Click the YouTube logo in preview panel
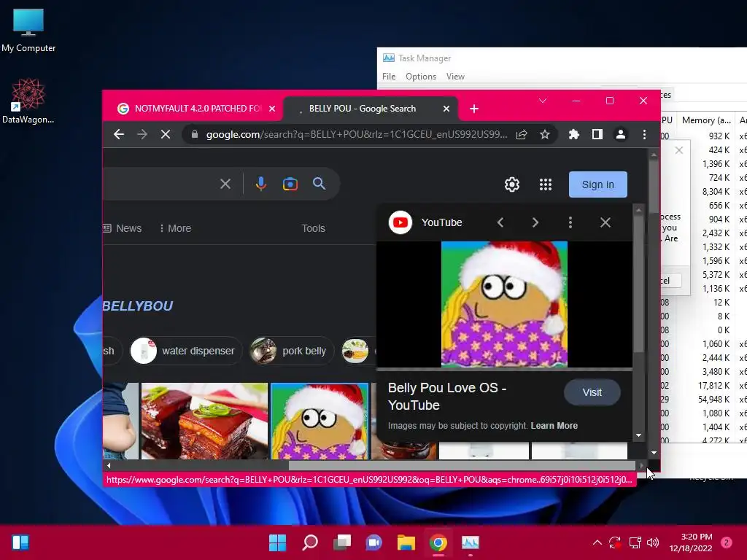The height and width of the screenshot is (560, 747). (400, 222)
